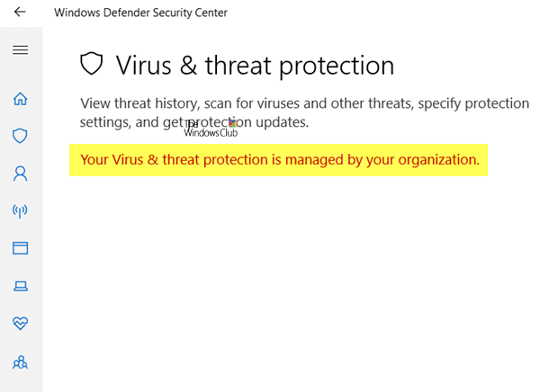Expand the hamburger navigation menu

pos(20,50)
